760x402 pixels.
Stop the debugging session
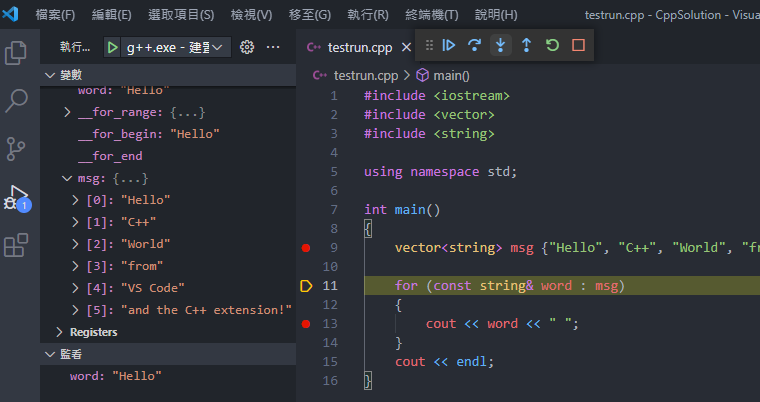coord(578,45)
